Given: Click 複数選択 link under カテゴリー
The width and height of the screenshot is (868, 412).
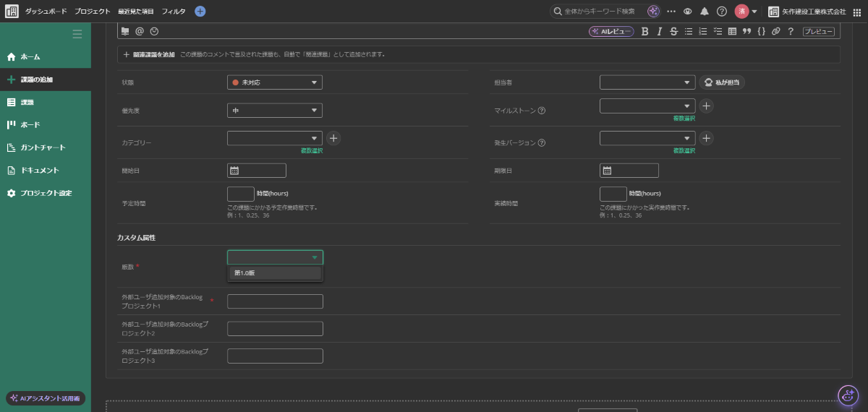Looking at the screenshot, I should pos(312,150).
